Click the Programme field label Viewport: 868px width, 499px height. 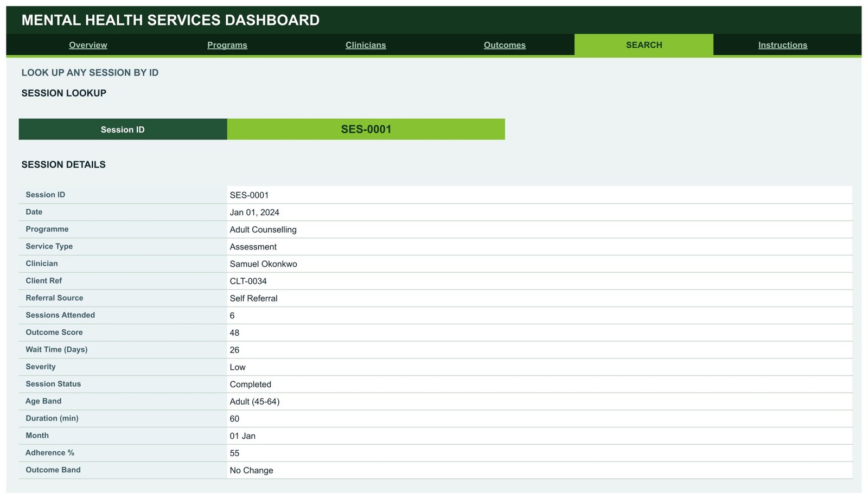pyautogui.click(x=47, y=229)
